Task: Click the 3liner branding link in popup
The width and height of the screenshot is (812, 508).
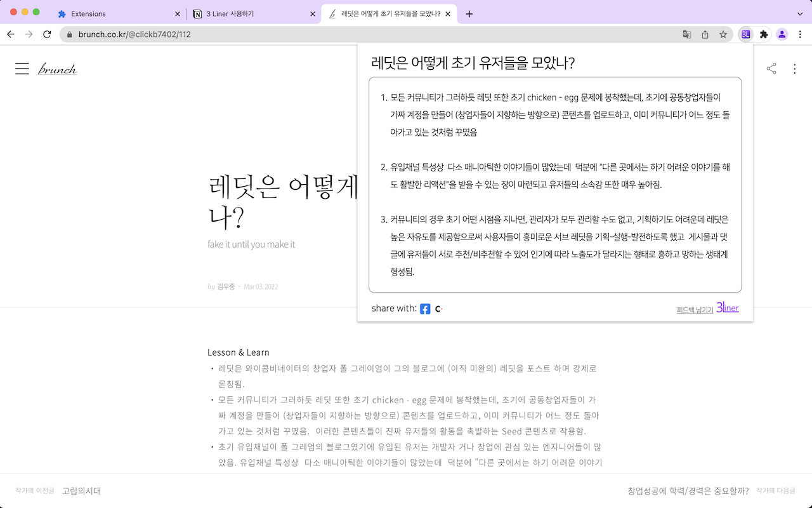Action: tap(728, 307)
